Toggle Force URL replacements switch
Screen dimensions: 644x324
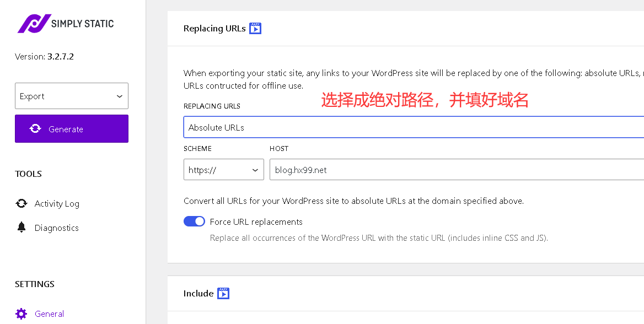coord(194,222)
